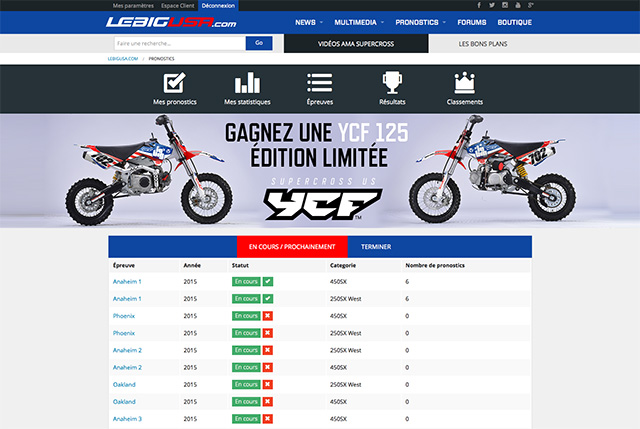Screen dimensions: 640x429
Task: Open the Instagram social icon
Action: [505, 5]
